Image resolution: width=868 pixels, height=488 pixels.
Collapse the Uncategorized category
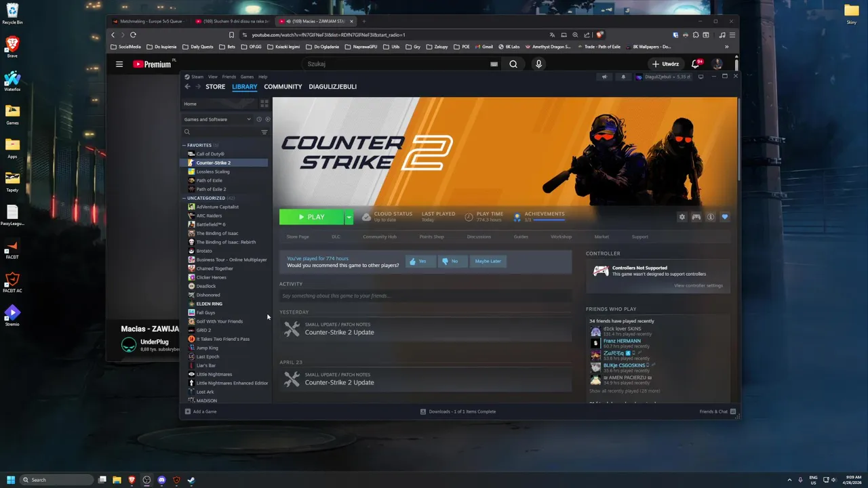(184, 198)
